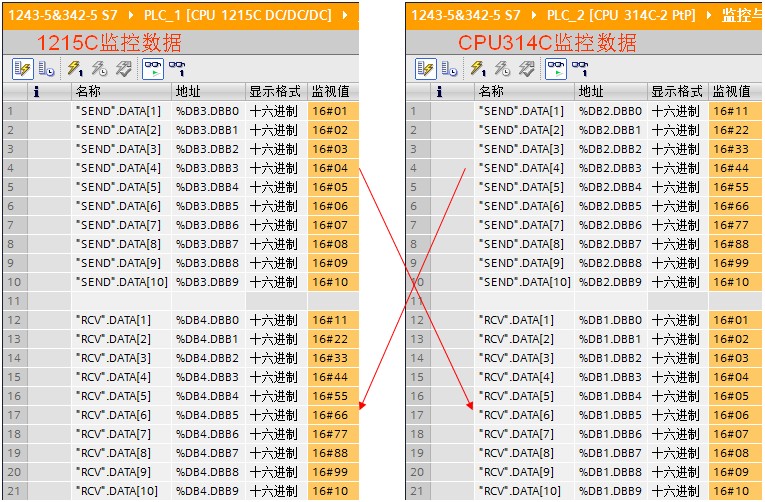
Task: Click 十六进制 format of "RCV".DATA[7] in CPU314C table
Action: pyautogui.click(x=678, y=434)
